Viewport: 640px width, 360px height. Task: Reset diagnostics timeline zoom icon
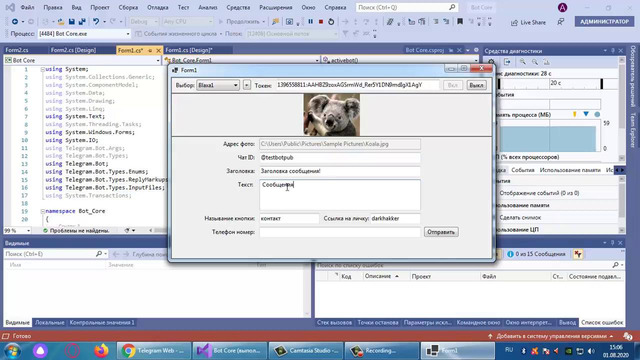pyautogui.click(x=547, y=62)
